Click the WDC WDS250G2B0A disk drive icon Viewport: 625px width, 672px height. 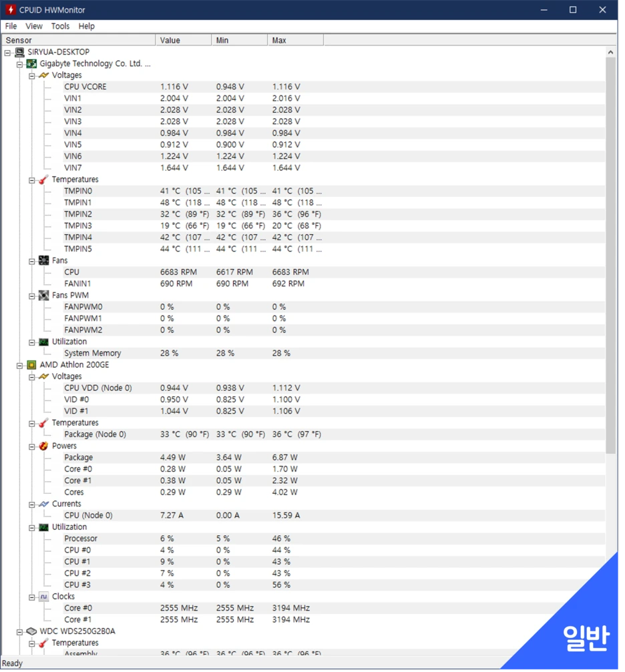click(31, 630)
